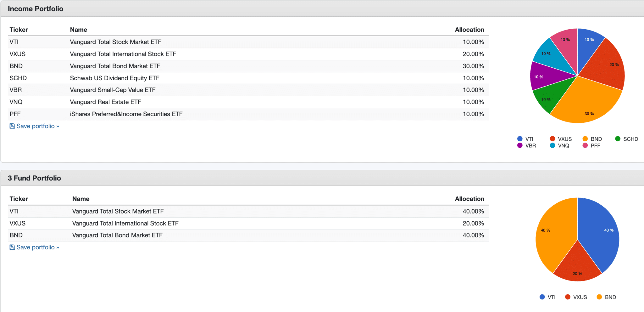Click 'Vanguard Real Estate ETF' name
644x312 pixels.
tap(106, 102)
